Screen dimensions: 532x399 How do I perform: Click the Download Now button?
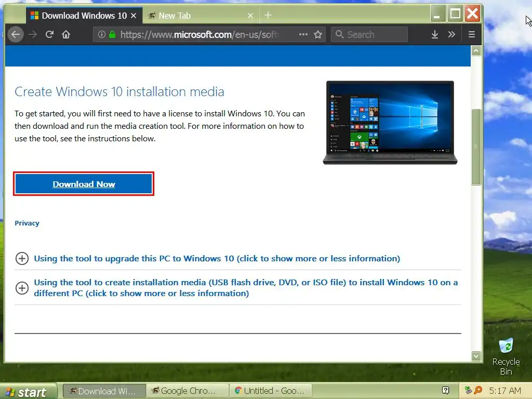coord(84,184)
